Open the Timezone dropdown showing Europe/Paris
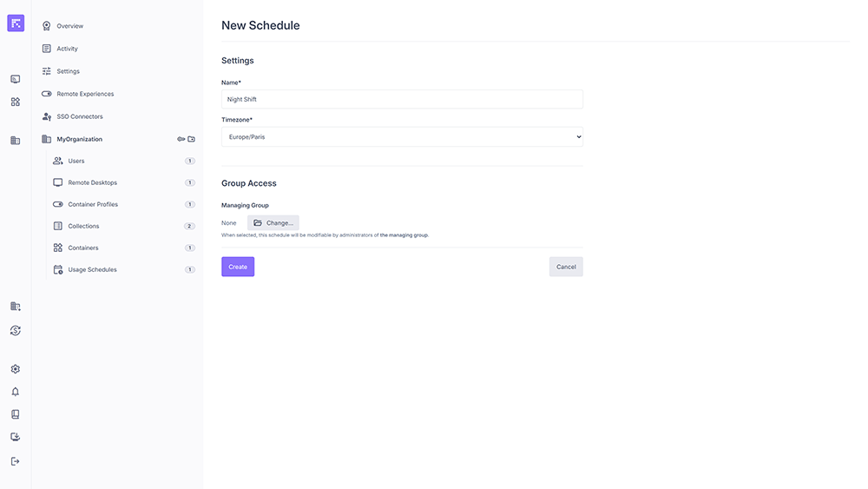 [x=402, y=137]
